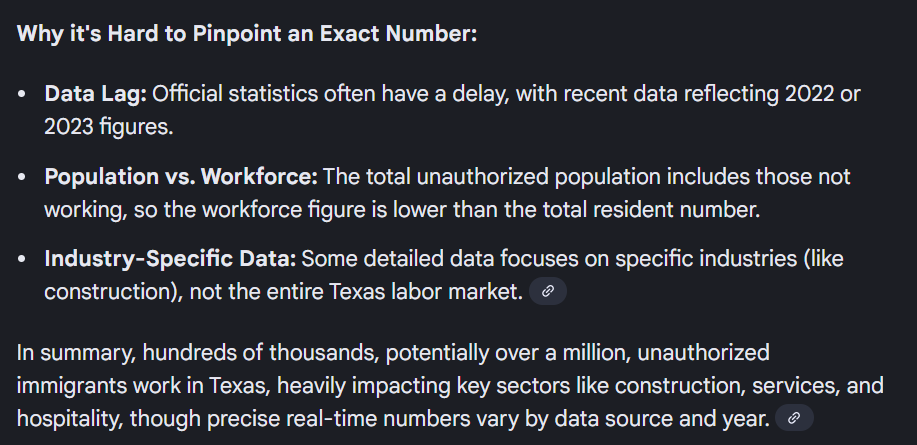The width and height of the screenshot is (917, 445).
Task: Click the bold "Population vs. Workforce:" label
Action: pos(181,177)
